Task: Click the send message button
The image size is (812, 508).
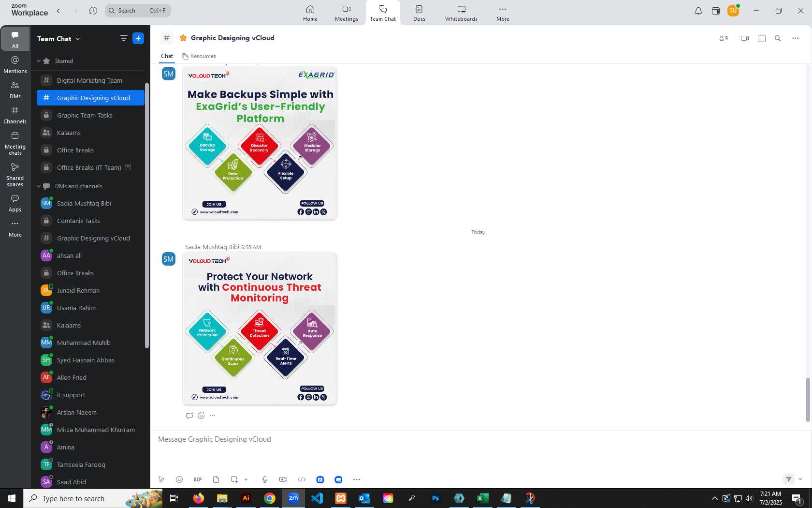Action: click(x=788, y=479)
